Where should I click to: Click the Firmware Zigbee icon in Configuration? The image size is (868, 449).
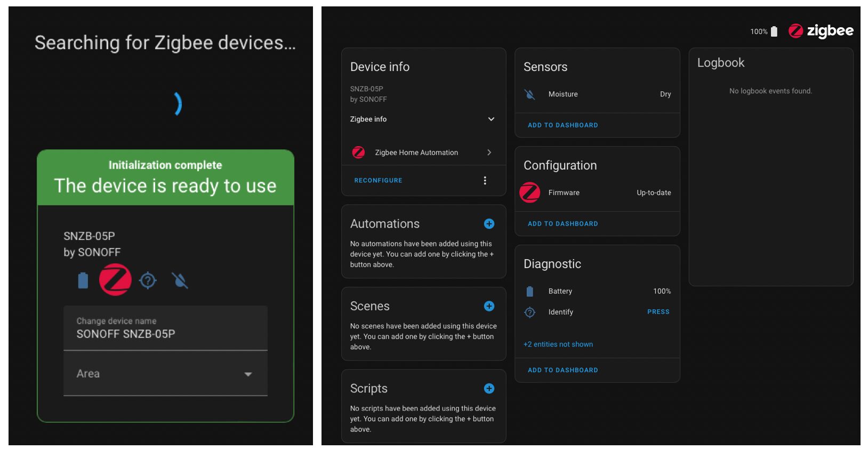coord(530,193)
